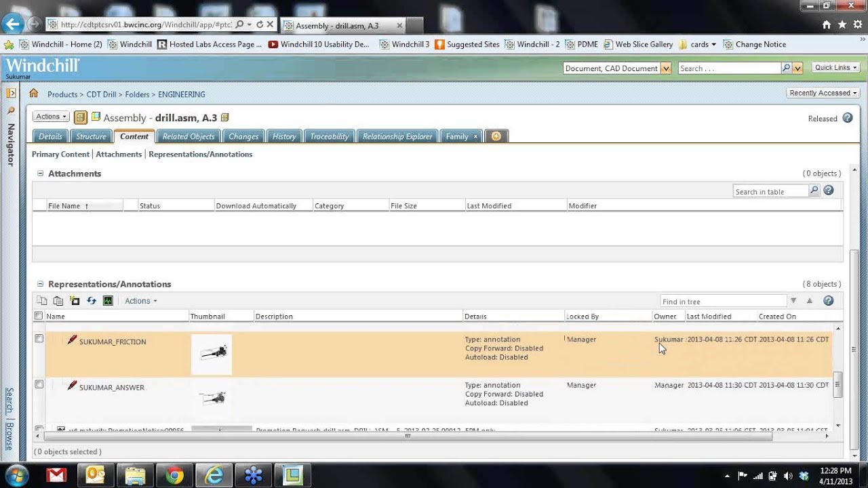Click the Search in table field

pos(771,191)
